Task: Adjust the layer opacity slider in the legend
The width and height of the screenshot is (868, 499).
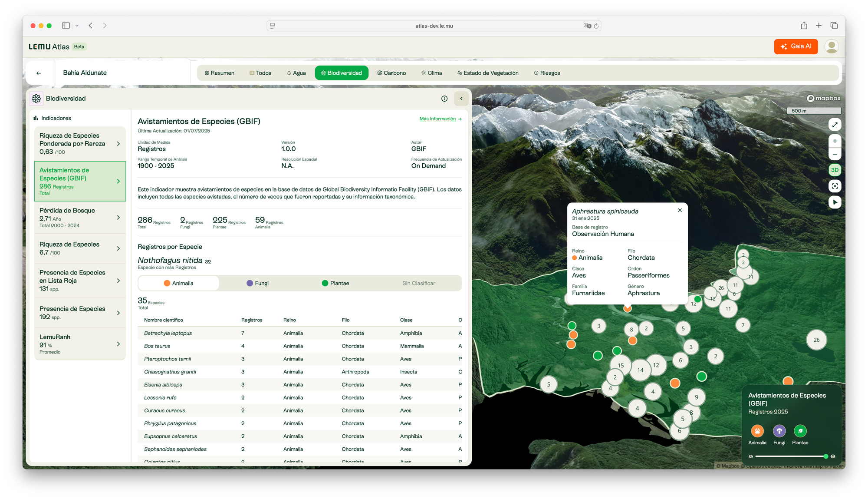Action: coord(790,456)
